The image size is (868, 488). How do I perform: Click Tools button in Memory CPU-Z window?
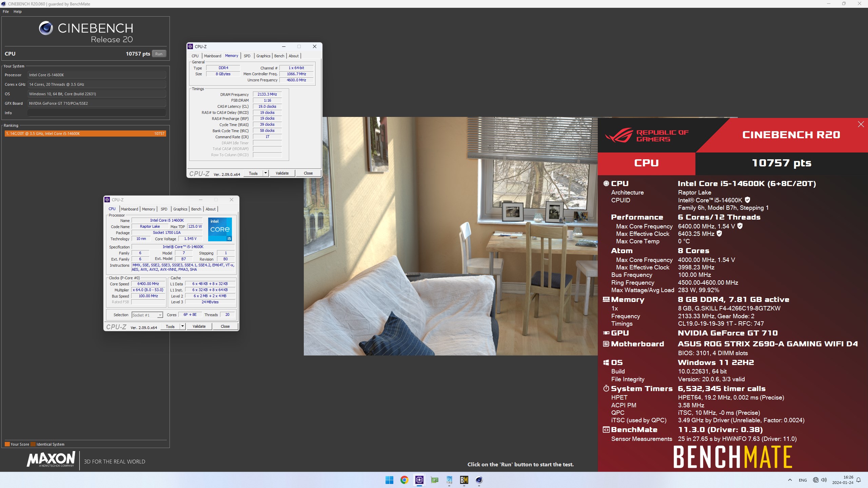[x=253, y=173]
